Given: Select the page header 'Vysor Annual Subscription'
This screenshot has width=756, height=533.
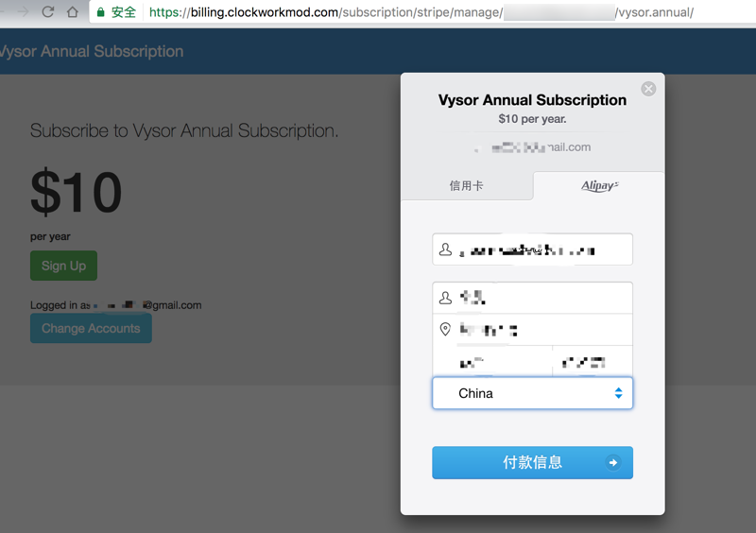Looking at the screenshot, I should (x=92, y=51).
